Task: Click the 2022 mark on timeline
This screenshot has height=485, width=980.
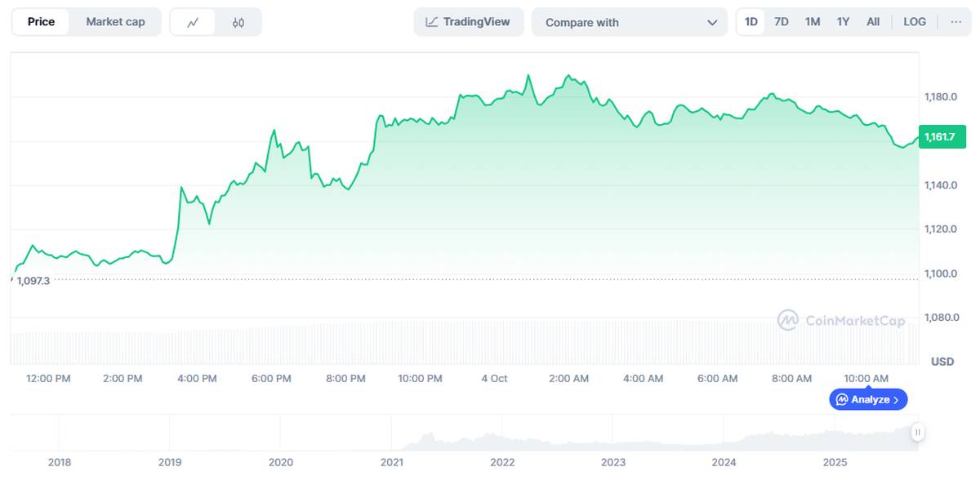Action: [x=502, y=462]
